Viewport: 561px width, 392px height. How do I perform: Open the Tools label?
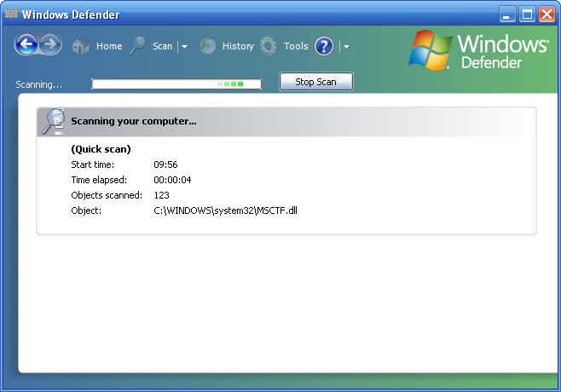pyautogui.click(x=296, y=46)
